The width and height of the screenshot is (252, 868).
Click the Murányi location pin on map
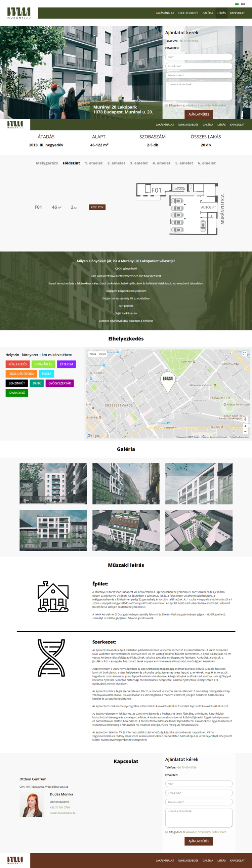tap(168, 380)
